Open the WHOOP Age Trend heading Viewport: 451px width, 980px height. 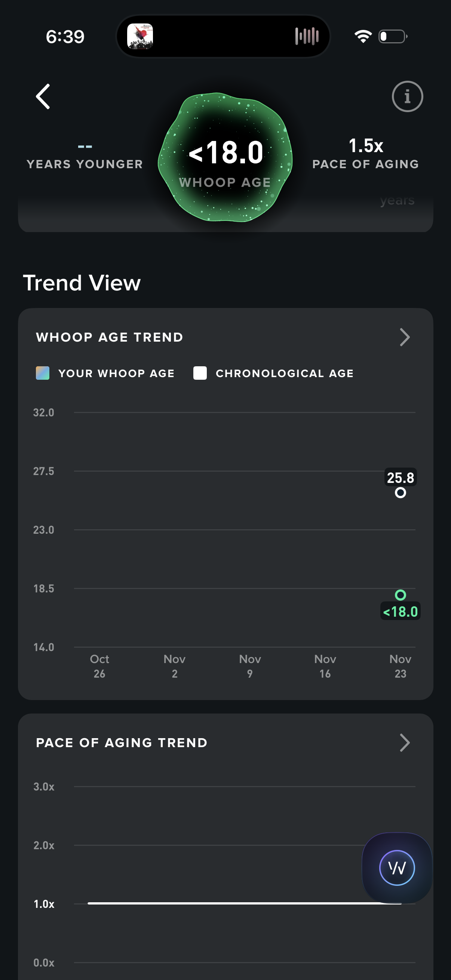pos(110,338)
